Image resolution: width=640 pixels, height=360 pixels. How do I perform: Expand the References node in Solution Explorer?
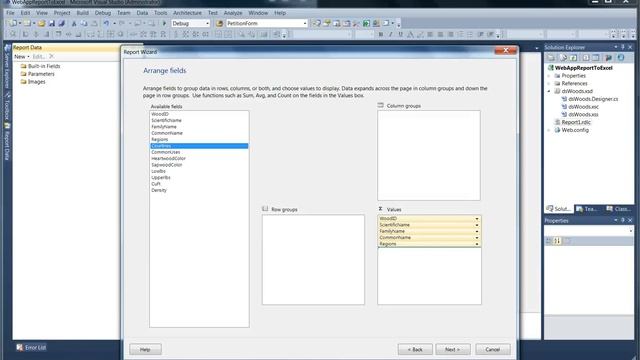549,84
